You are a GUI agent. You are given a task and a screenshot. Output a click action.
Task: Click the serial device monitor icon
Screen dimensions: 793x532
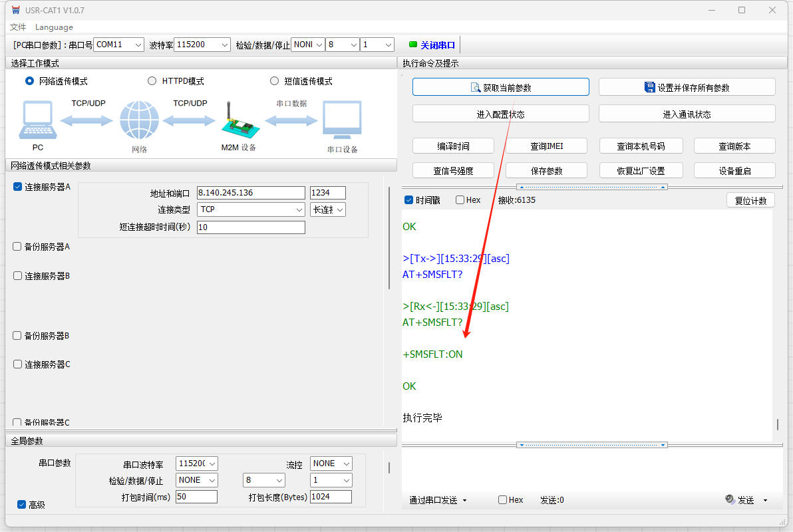[342, 120]
